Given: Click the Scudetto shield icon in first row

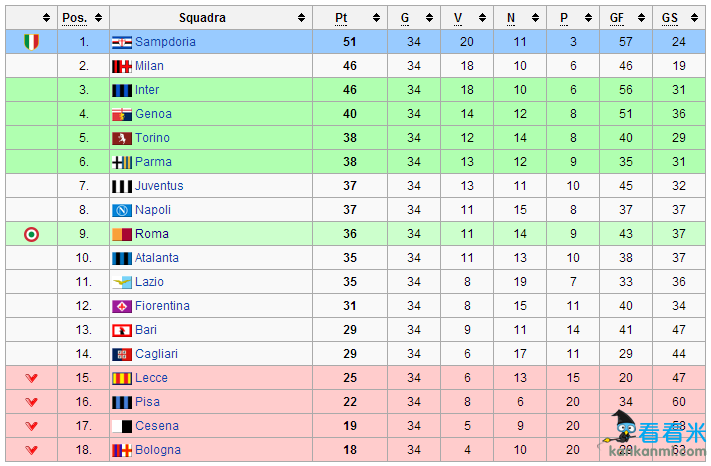Looking at the screenshot, I should pos(32,42).
